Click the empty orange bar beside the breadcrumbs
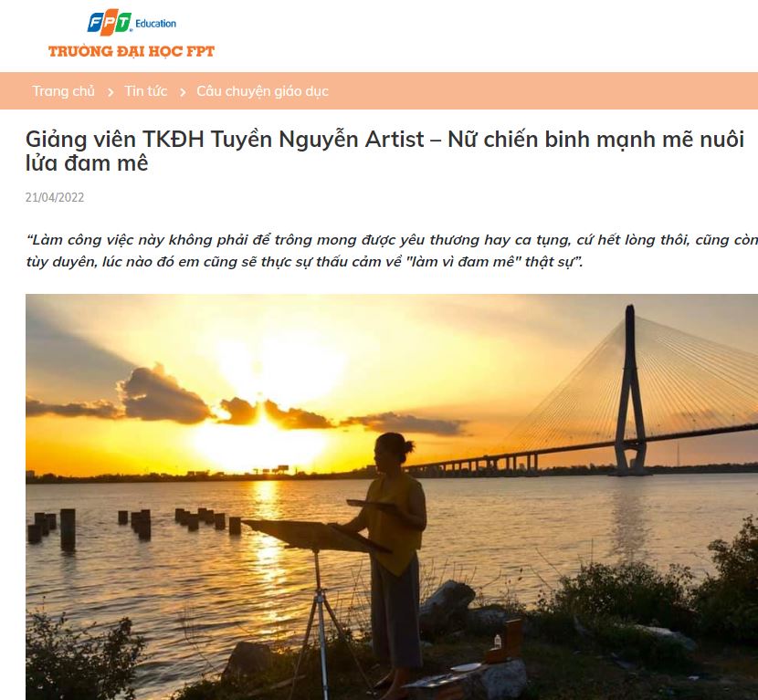This screenshot has width=758, height=700. 542,91
